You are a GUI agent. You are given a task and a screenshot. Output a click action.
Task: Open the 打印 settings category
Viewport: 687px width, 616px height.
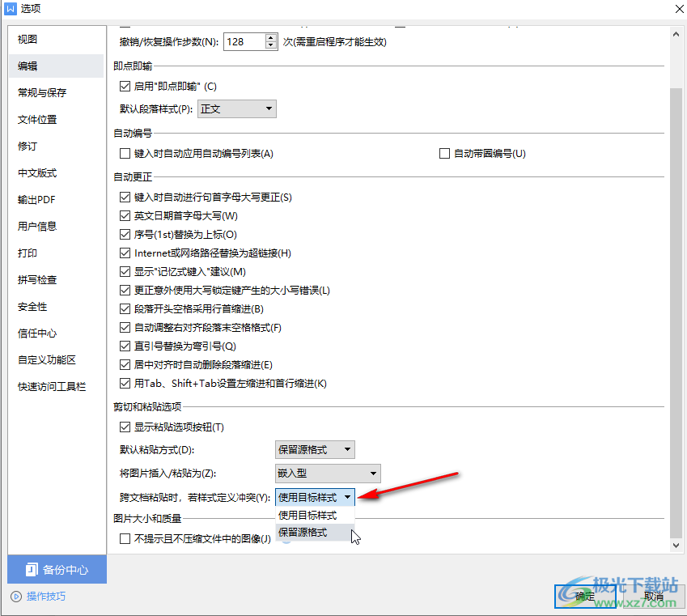(x=28, y=253)
